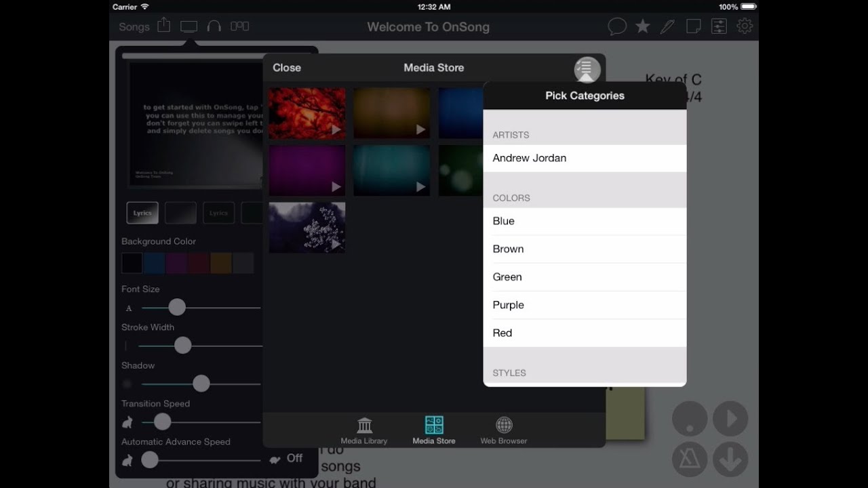Tap the star favorites icon
Image resolution: width=868 pixels, height=488 pixels.
tap(642, 26)
